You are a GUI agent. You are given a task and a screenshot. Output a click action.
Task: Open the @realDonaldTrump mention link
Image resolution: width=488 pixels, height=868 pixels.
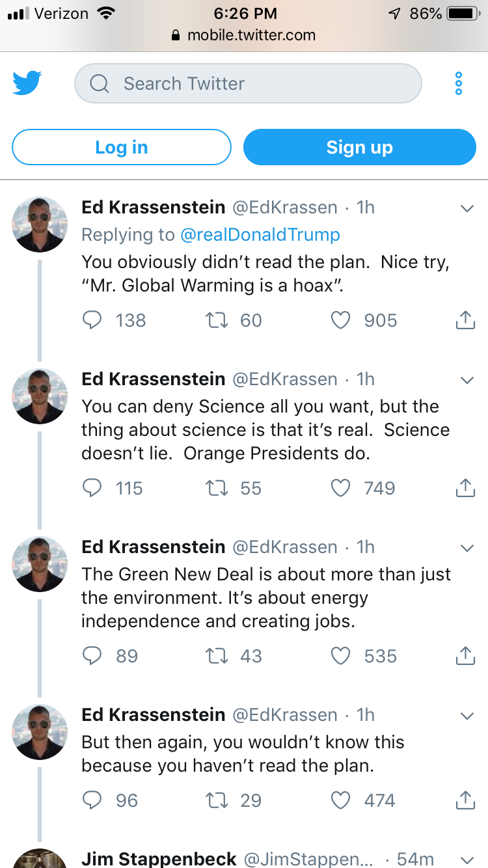pyautogui.click(x=260, y=234)
